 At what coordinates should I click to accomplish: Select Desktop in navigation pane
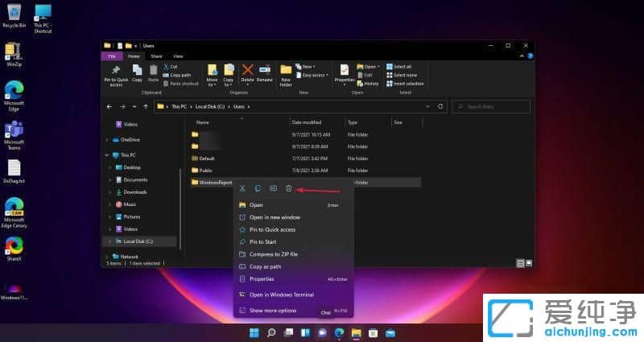[131, 167]
